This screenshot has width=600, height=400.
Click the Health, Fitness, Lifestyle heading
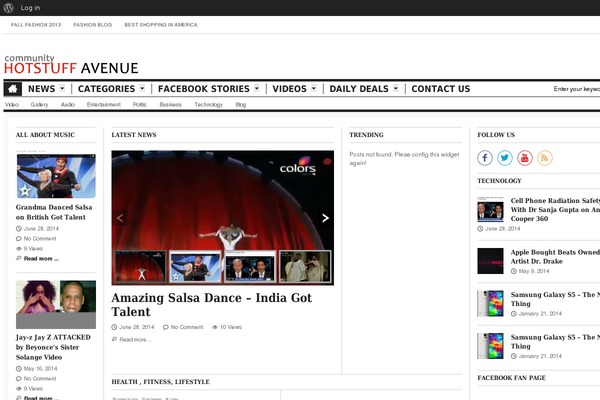click(161, 382)
